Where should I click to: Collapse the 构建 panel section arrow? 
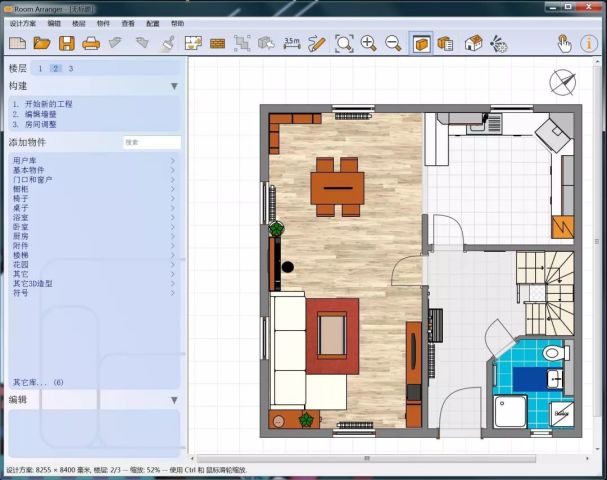pyautogui.click(x=174, y=87)
